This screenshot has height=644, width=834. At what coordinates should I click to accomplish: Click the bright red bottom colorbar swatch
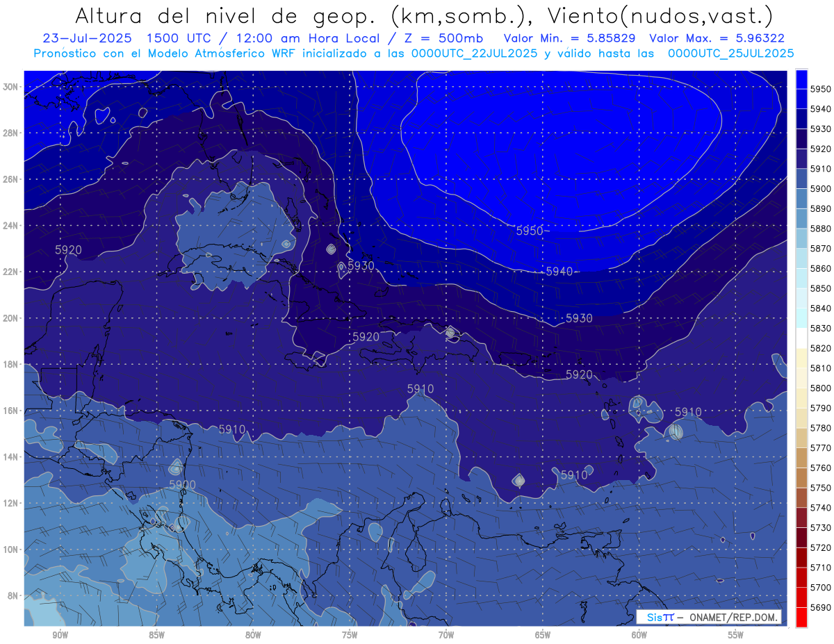(801, 617)
